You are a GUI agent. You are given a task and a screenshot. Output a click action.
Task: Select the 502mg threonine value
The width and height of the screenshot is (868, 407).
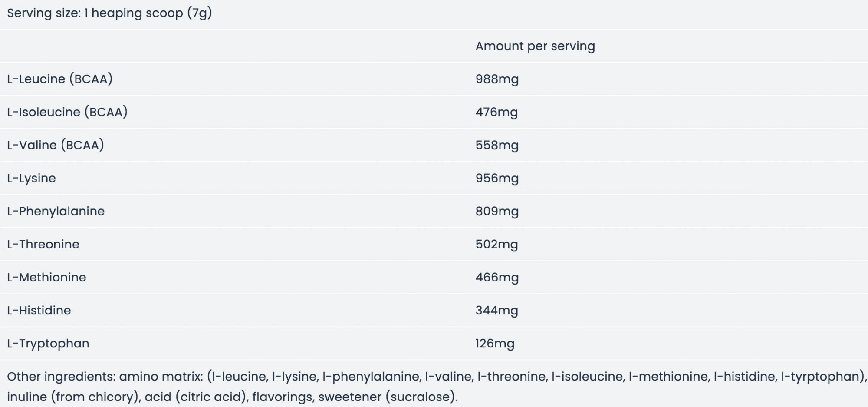coord(496,245)
